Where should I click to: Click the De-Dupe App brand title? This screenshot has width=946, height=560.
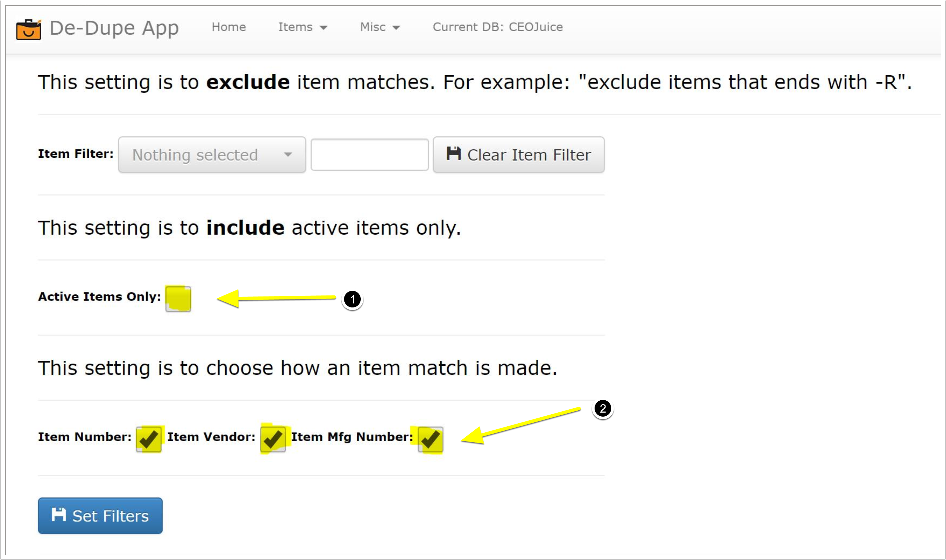pos(114,29)
